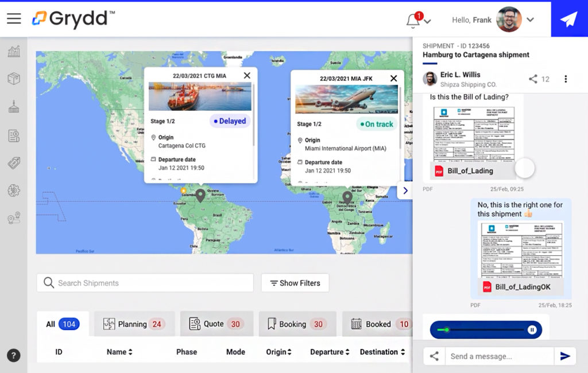Image resolution: width=588 pixels, height=373 pixels.
Task: Open the analytics chart sidebar icon
Action: tap(14, 51)
